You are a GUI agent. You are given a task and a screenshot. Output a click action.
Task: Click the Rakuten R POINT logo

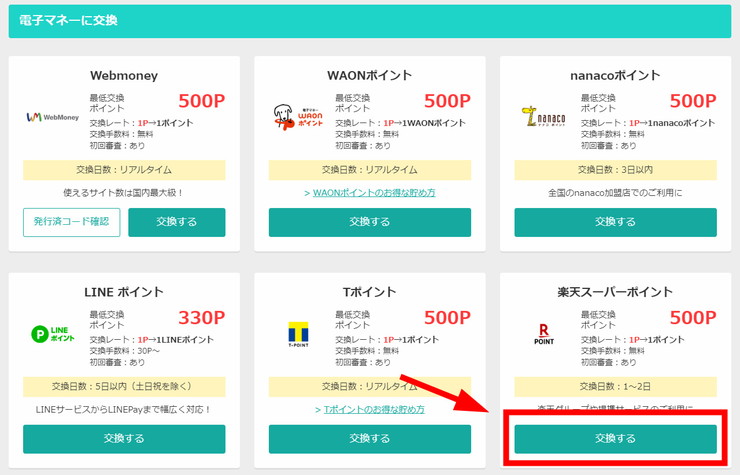(x=544, y=334)
